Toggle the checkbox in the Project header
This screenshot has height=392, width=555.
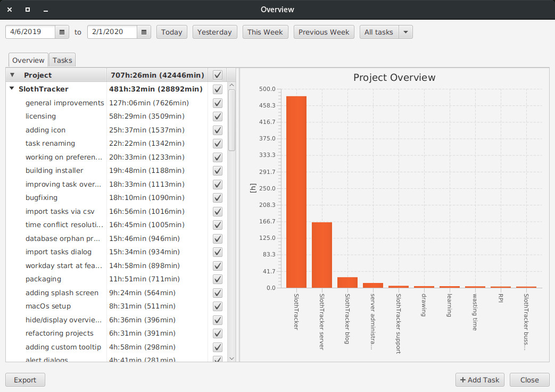[218, 75]
